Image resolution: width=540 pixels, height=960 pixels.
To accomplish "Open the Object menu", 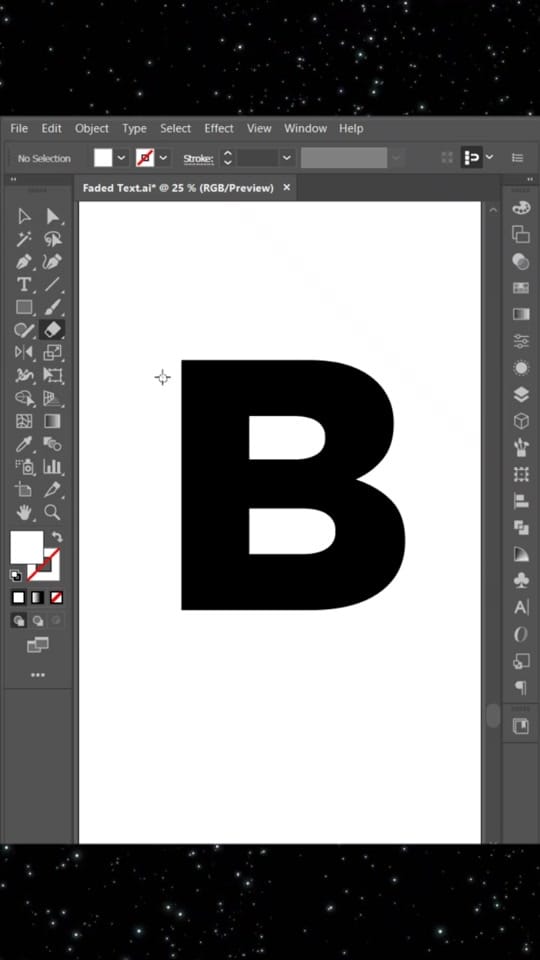I will [92, 129].
